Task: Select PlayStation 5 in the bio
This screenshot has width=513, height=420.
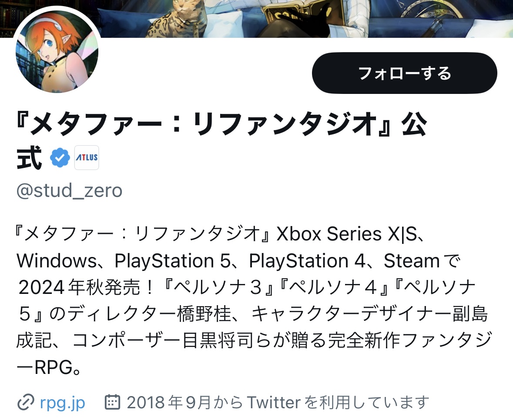Action: [172, 261]
